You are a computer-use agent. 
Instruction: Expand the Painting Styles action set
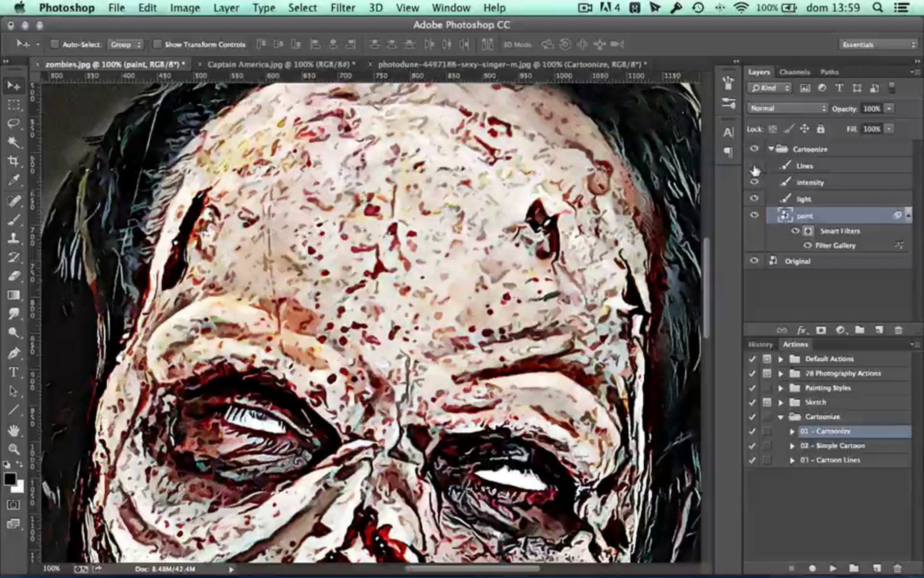pyautogui.click(x=781, y=388)
